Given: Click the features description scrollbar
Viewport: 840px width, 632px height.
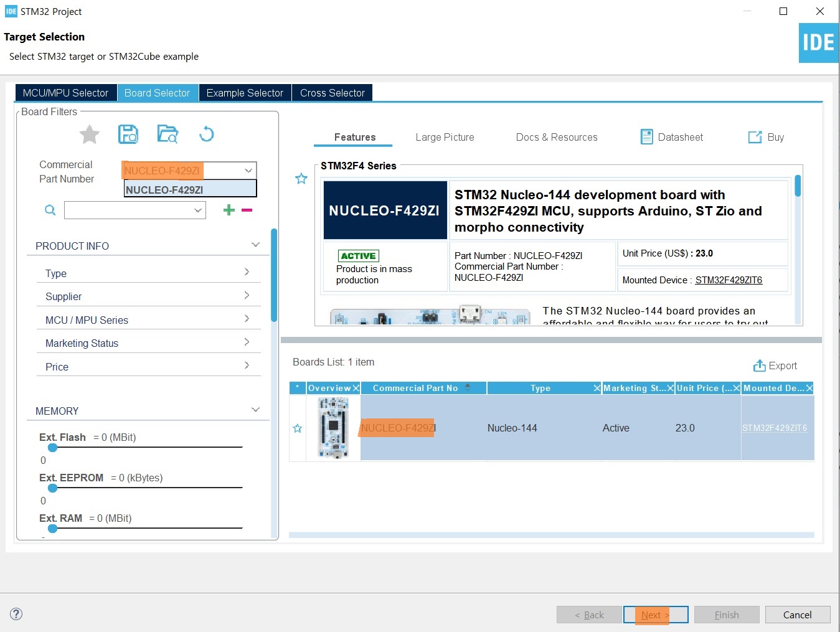Looking at the screenshot, I should [x=798, y=186].
